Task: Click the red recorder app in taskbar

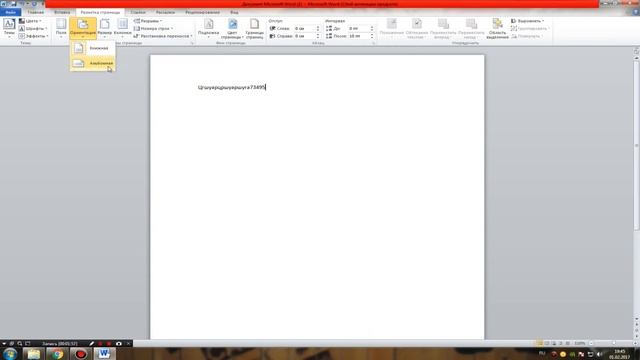Action: (81, 354)
